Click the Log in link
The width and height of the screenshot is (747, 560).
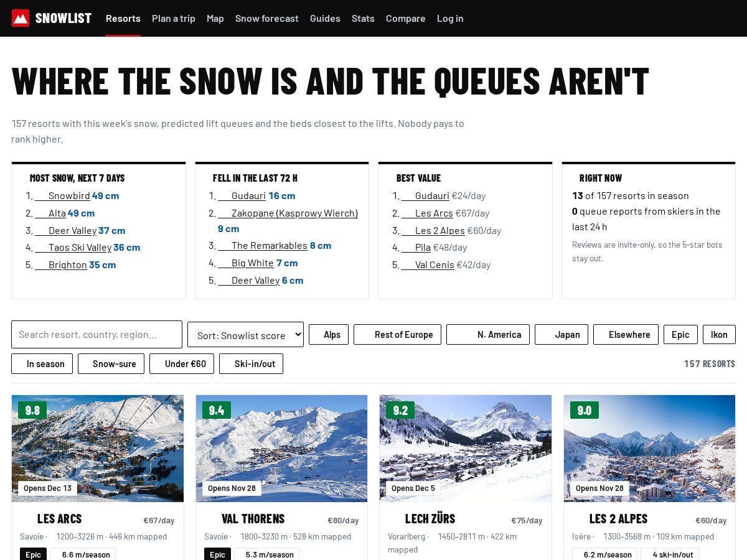click(x=450, y=19)
